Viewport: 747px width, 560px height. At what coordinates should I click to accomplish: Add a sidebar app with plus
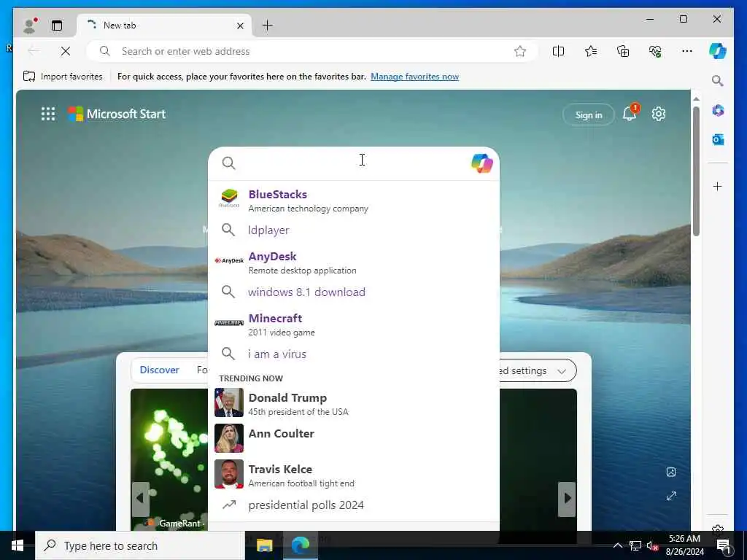718,186
